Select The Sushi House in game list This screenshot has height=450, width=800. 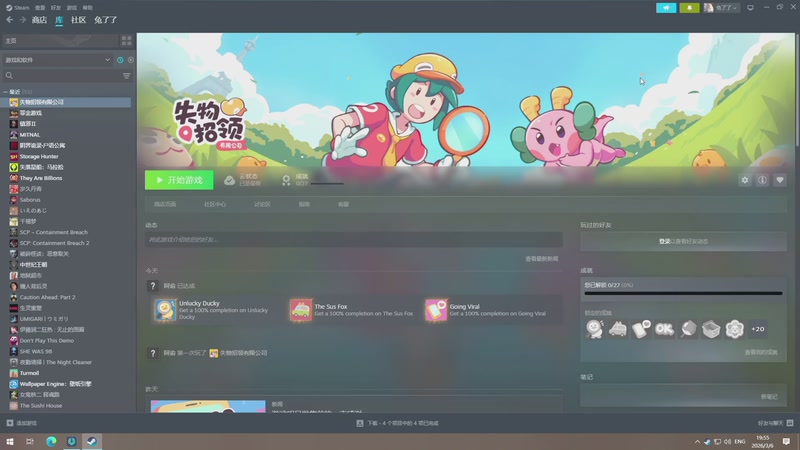click(x=41, y=406)
